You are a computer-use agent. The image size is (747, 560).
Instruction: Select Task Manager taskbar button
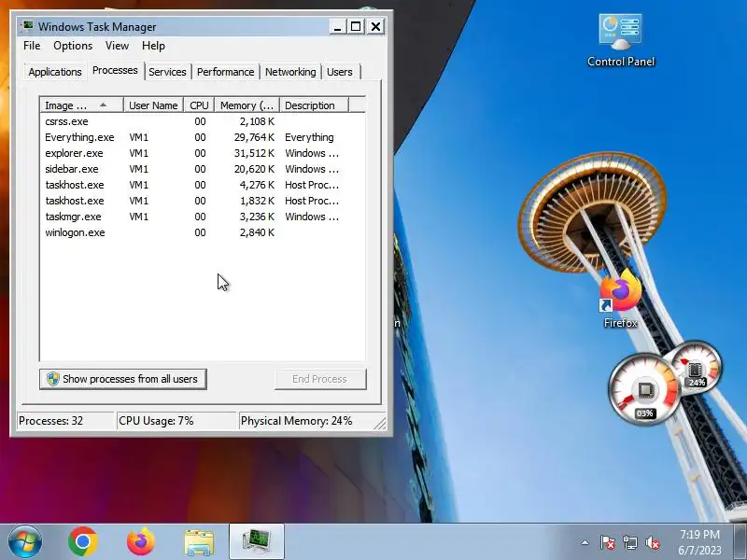257,541
